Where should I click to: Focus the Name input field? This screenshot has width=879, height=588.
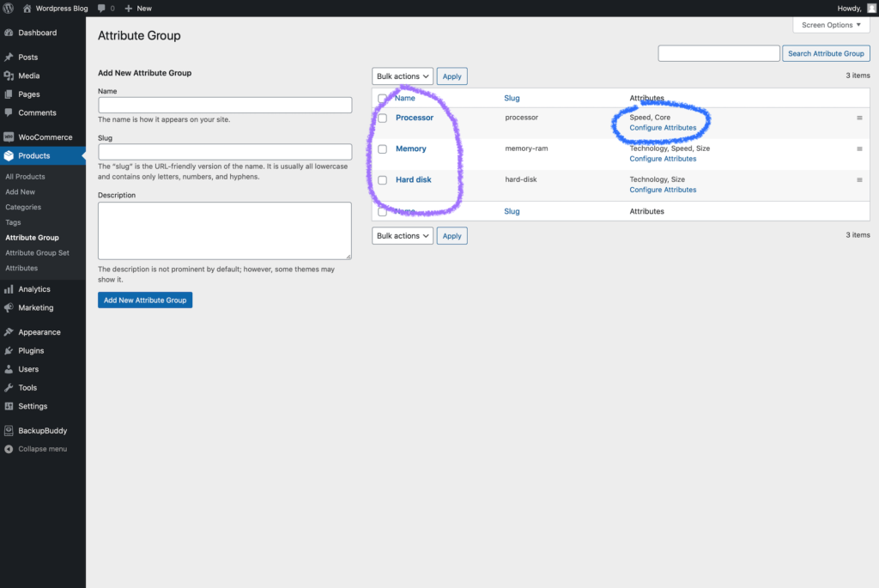[x=225, y=105]
